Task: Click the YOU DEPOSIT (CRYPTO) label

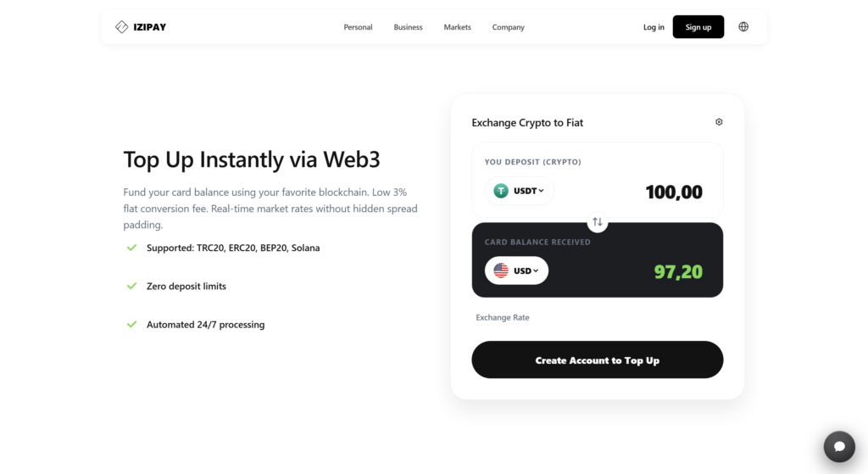Action: click(x=532, y=162)
